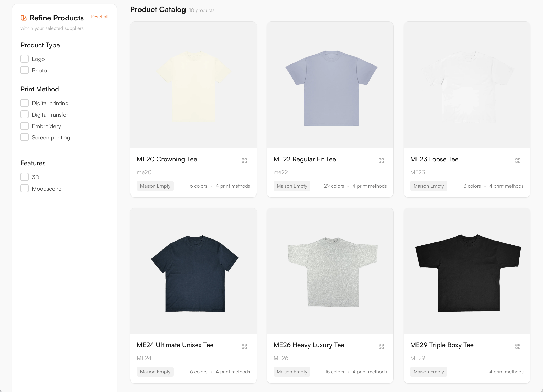Select the lavender ME22 Regular Fit Tee image

[x=330, y=85]
